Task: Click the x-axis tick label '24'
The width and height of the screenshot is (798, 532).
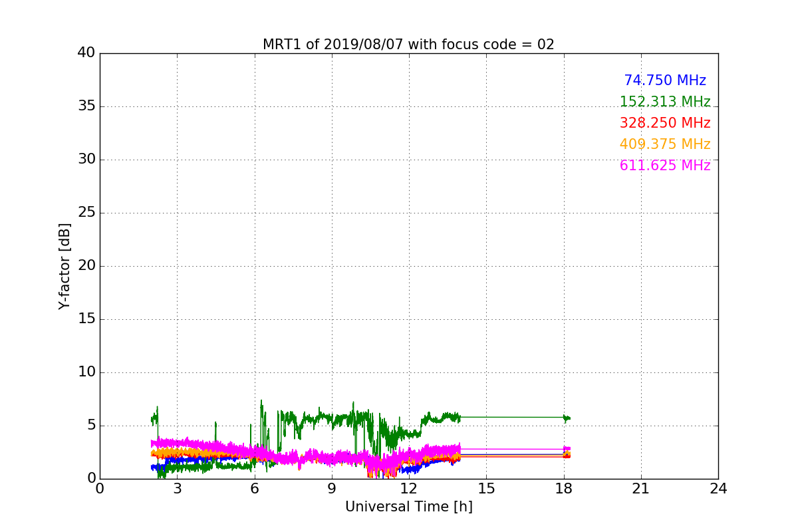Action: pos(718,489)
